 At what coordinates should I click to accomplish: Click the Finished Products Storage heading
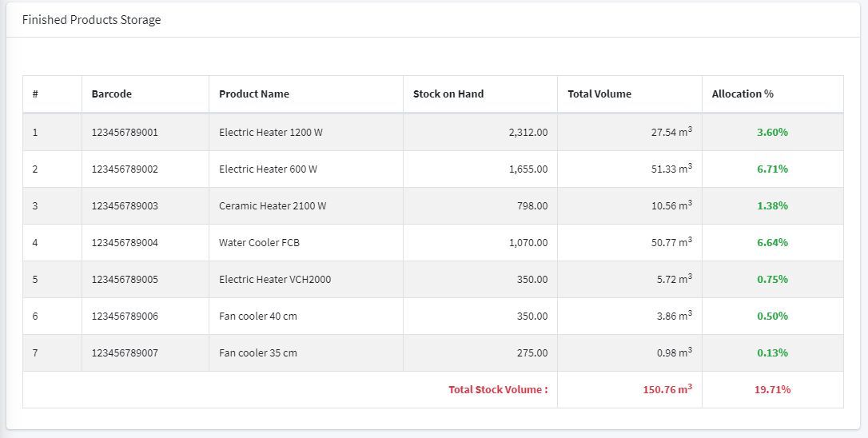coord(91,20)
